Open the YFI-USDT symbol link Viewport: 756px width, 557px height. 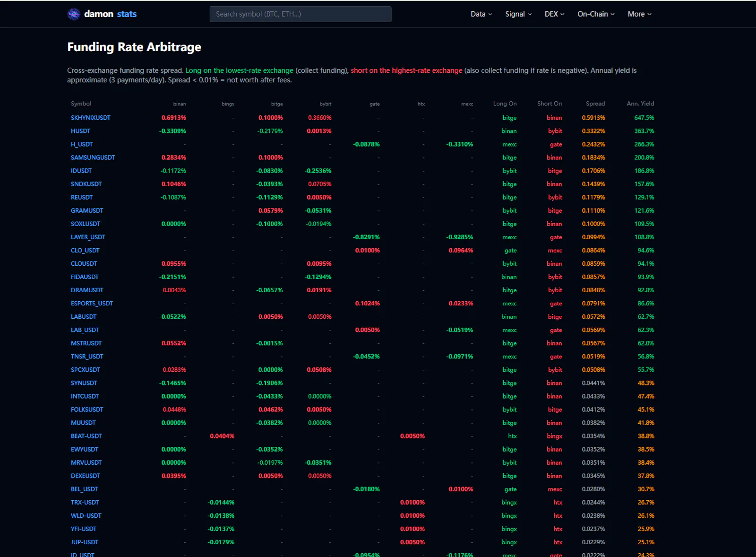click(x=84, y=528)
